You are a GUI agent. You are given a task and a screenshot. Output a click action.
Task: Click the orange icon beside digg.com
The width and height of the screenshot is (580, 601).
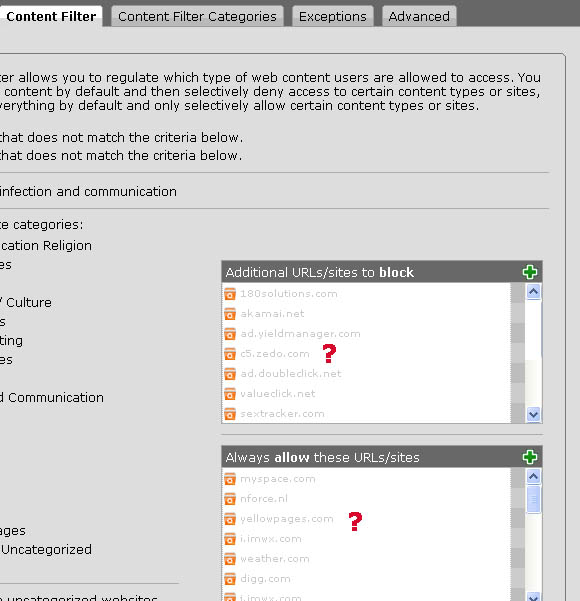[x=230, y=579]
